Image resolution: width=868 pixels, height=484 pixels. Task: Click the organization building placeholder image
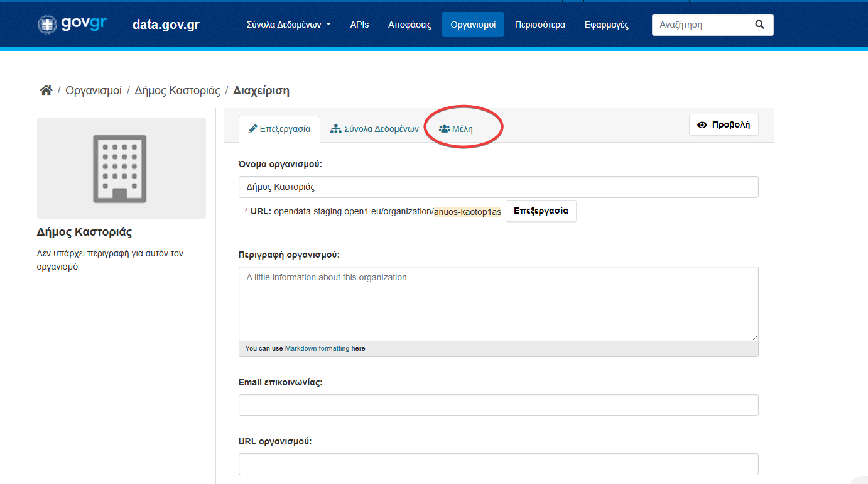(121, 168)
